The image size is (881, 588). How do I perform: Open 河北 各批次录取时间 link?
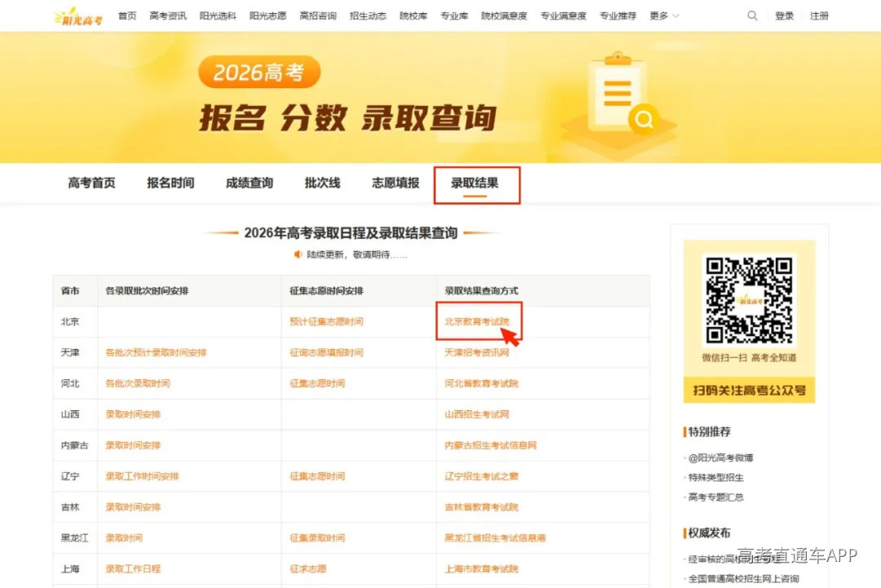coord(138,383)
